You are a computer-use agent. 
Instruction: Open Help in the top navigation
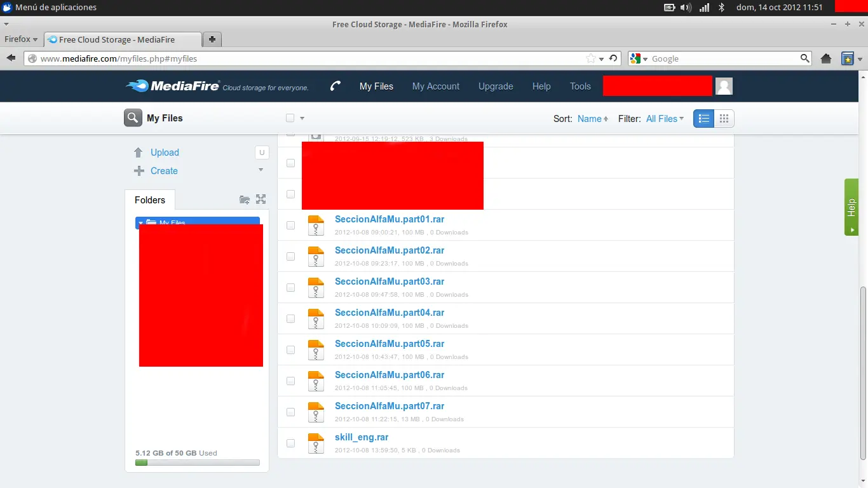tap(541, 86)
